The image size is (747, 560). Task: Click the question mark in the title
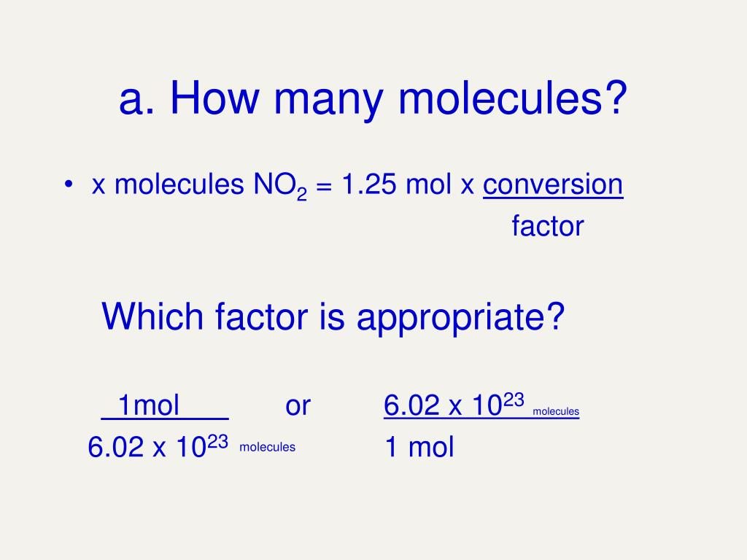pos(616,97)
